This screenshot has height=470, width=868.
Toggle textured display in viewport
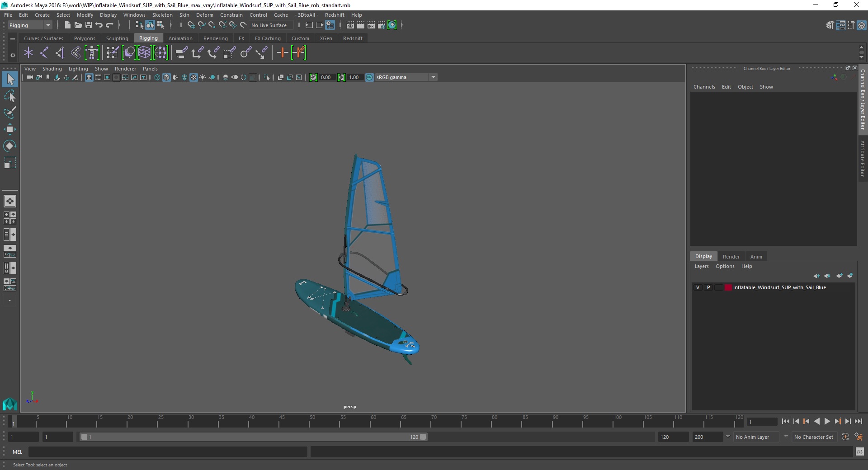(x=193, y=77)
